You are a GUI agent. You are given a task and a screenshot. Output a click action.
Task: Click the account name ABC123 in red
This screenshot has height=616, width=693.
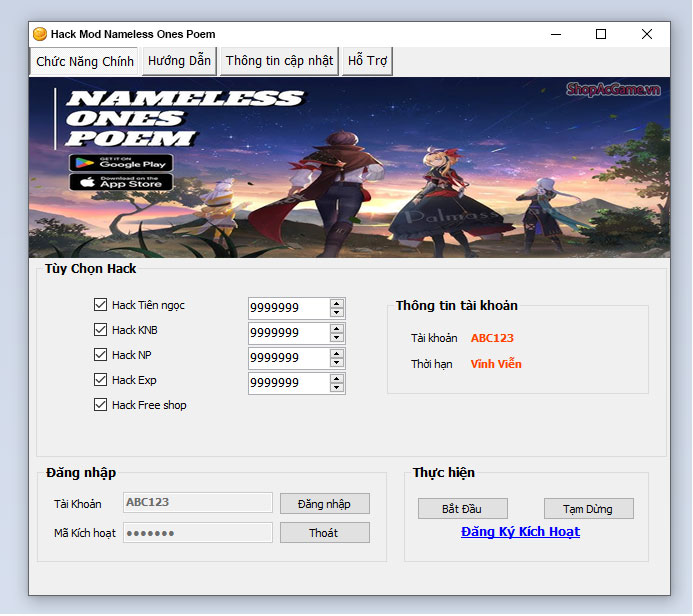(492, 338)
